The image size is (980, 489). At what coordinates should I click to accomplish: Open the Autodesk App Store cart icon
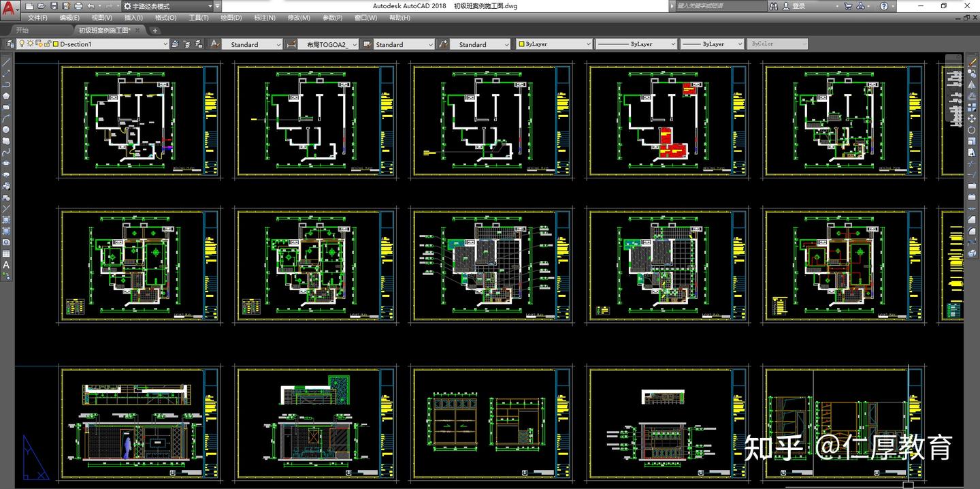[848, 6]
